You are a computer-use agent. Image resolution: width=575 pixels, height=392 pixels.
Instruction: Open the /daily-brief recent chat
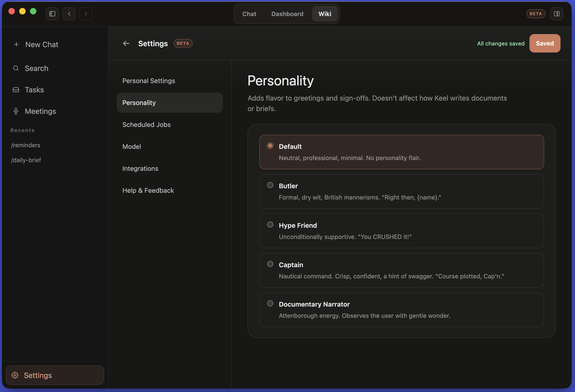(x=26, y=160)
